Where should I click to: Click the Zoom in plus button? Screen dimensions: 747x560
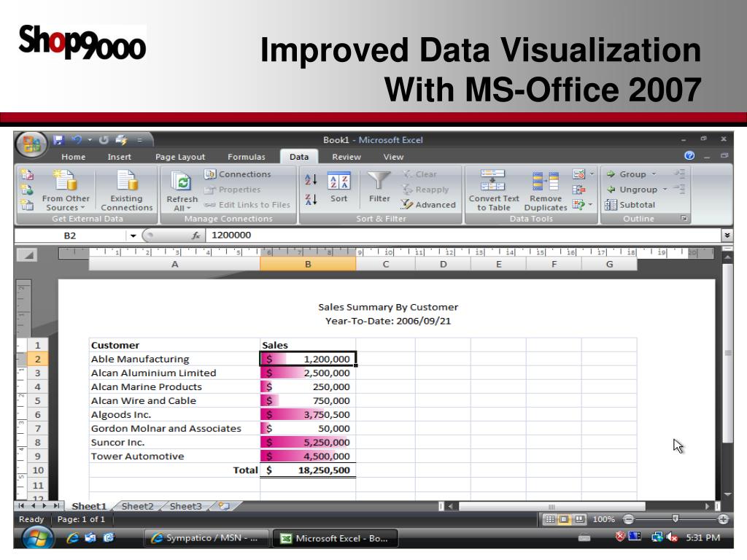click(723, 519)
